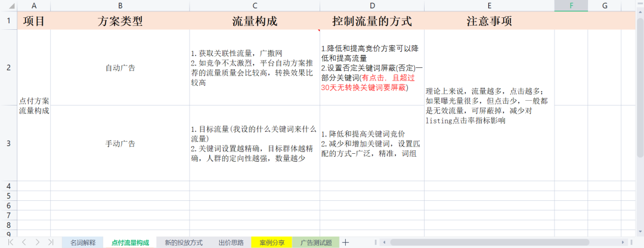Add a new sheet with plus icon

pos(345,242)
